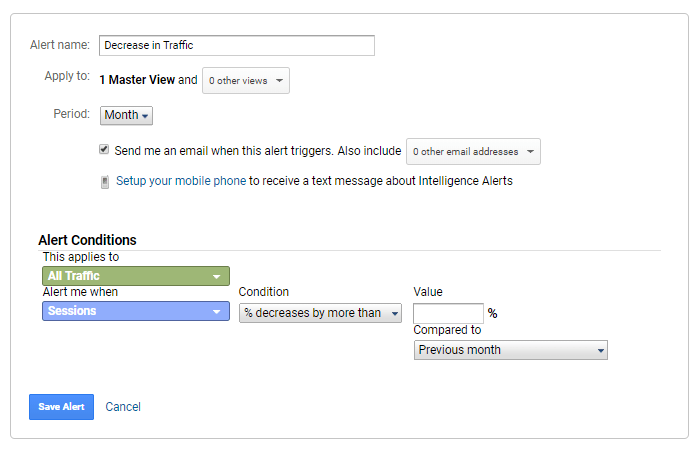Click the '1 Master View' text

(137, 79)
